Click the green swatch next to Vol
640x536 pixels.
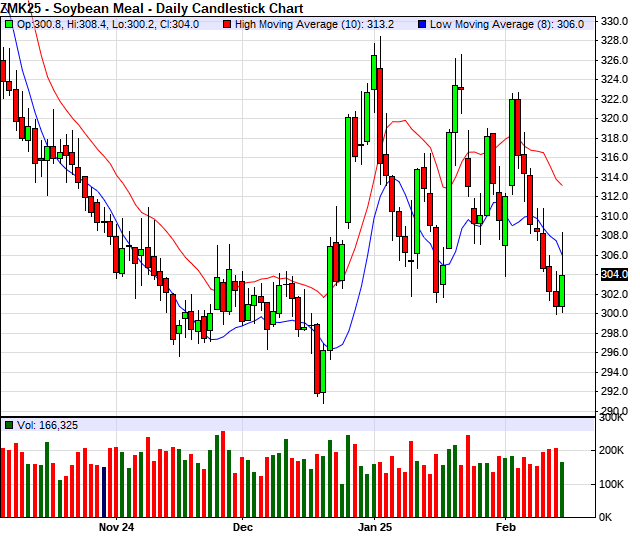[9, 425]
